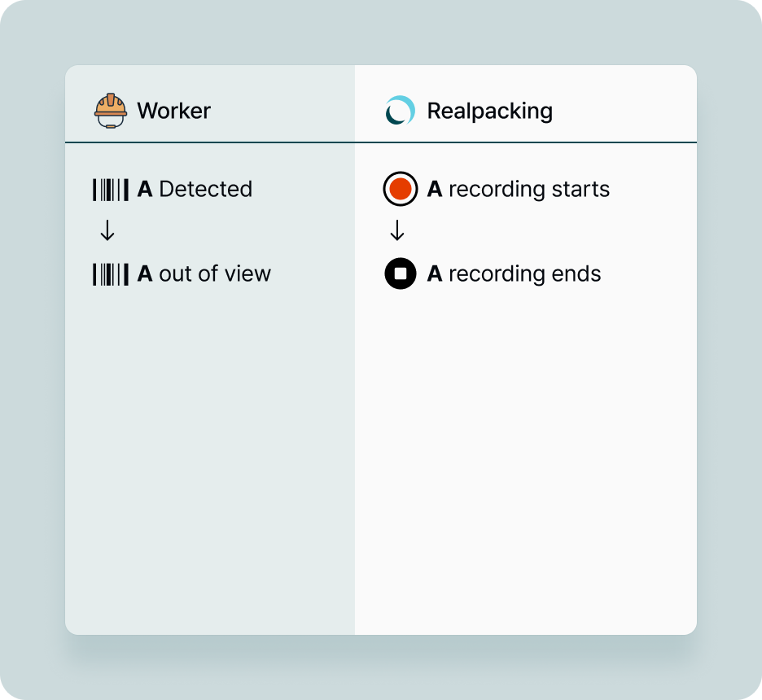Click the empty area of the Realpacking column
762x700 pixels.
pos(525,456)
